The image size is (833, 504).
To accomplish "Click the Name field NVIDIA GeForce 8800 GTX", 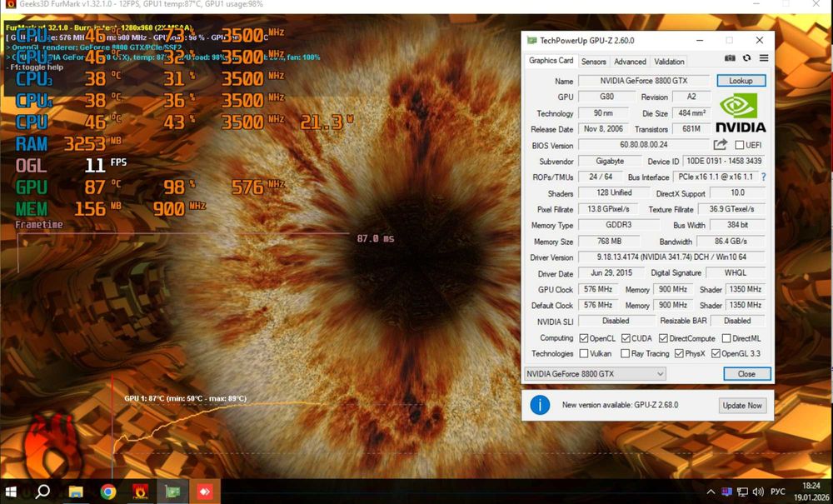I will [x=644, y=81].
